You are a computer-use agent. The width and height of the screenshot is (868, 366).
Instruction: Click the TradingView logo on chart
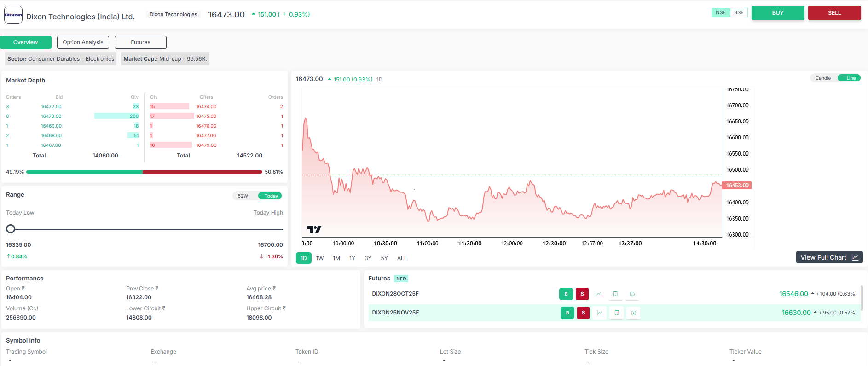pyautogui.click(x=314, y=229)
